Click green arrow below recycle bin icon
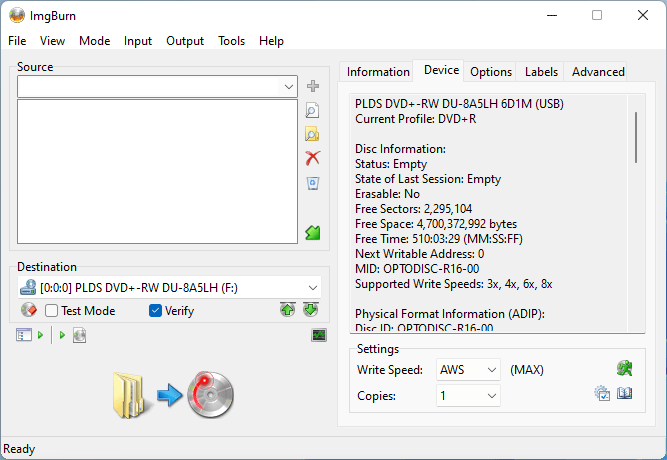The width and height of the screenshot is (667, 460). tap(313, 233)
